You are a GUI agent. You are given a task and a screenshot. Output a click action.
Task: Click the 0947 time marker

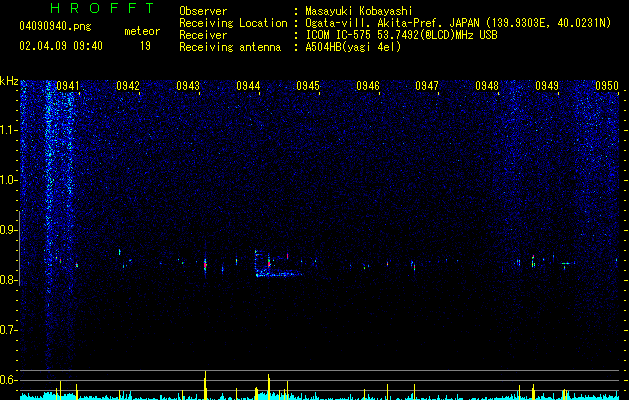[427, 86]
